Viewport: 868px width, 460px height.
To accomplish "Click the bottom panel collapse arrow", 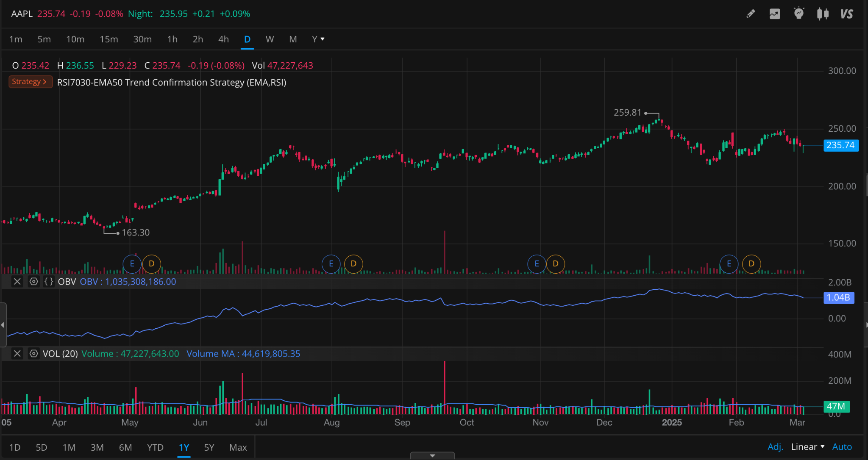I will [432, 456].
